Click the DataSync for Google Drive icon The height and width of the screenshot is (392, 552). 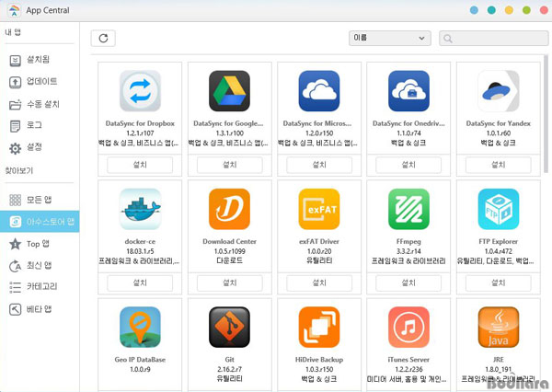pos(229,91)
